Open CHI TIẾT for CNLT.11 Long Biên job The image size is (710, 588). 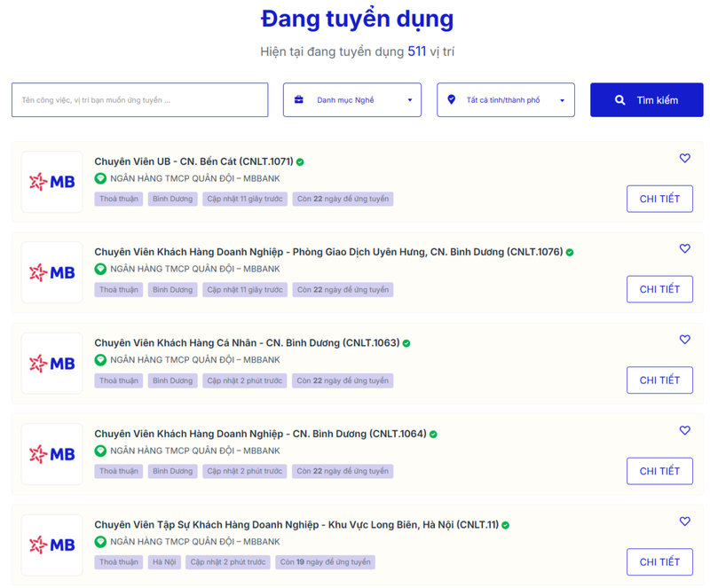(659, 562)
